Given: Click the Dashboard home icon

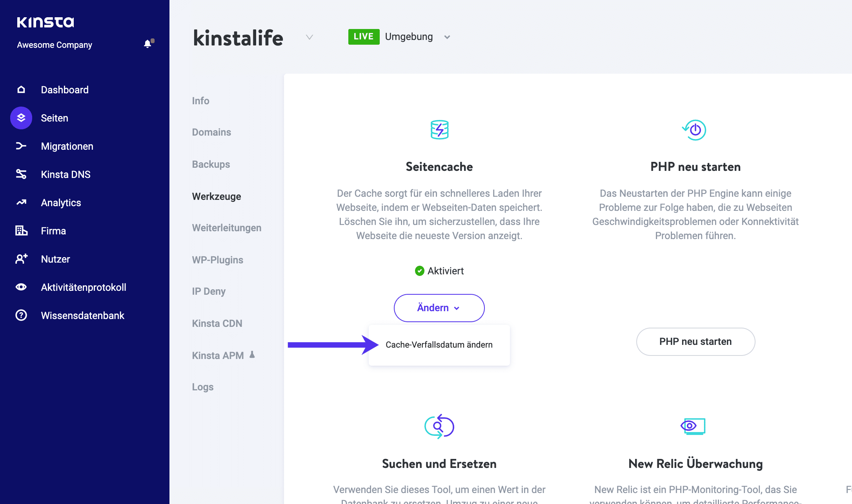Looking at the screenshot, I should coord(21,90).
